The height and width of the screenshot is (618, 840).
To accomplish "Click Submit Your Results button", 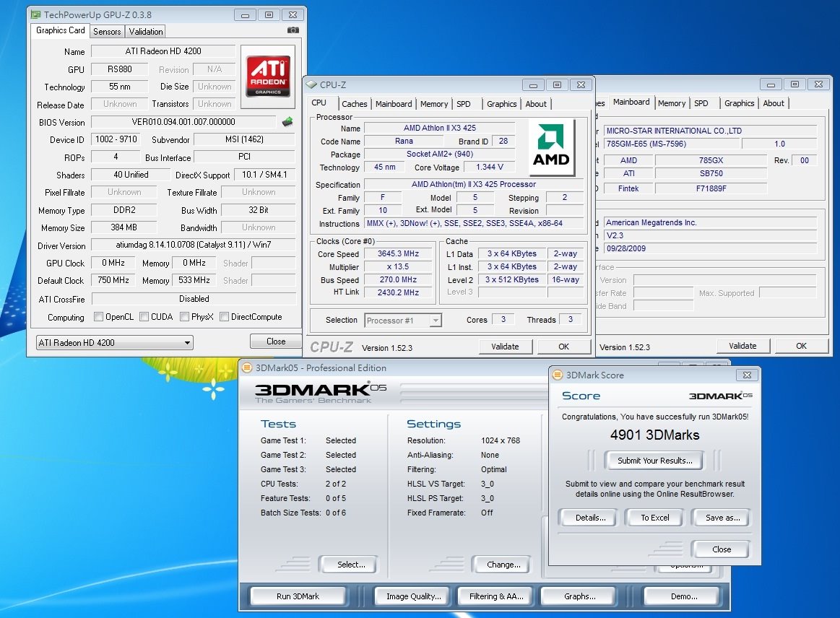I will coord(654,461).
